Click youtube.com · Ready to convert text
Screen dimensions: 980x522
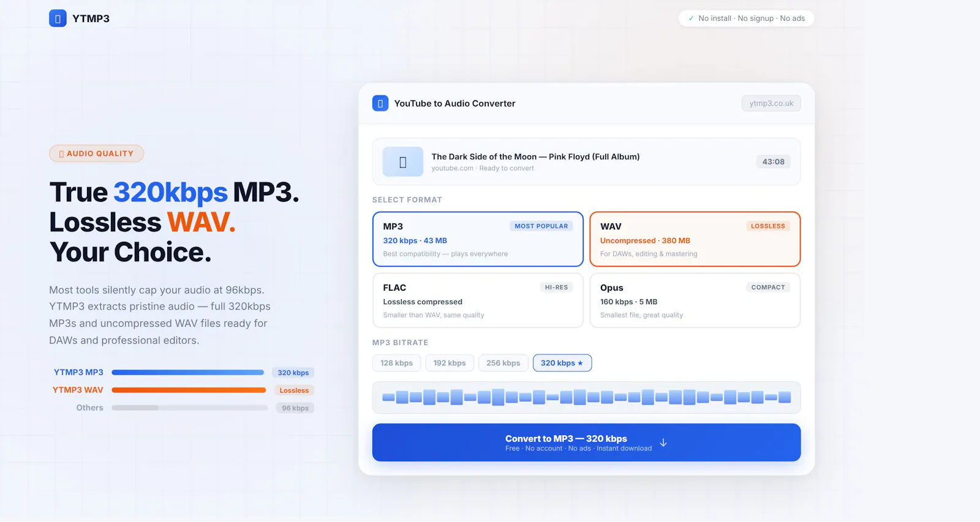(483, 168)
